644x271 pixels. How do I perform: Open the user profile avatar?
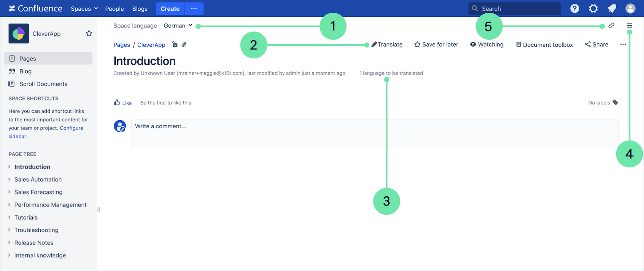click(630, 8)
